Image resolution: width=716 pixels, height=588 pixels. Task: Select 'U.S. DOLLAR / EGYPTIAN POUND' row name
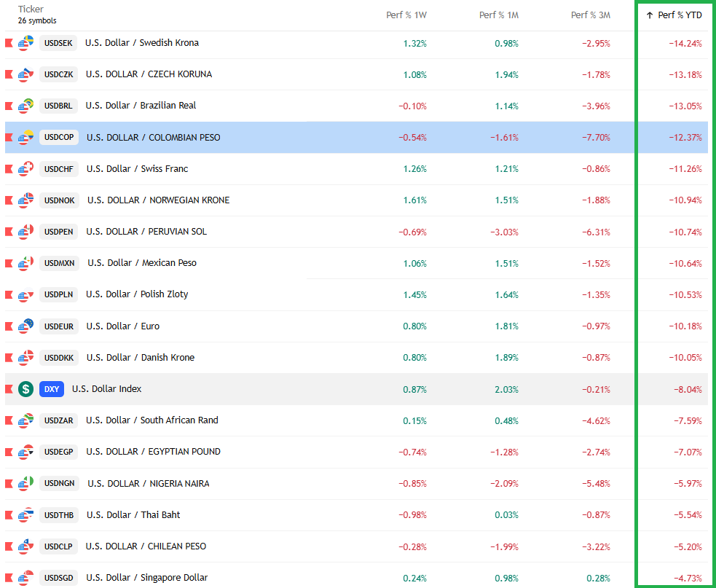(154, 452)
